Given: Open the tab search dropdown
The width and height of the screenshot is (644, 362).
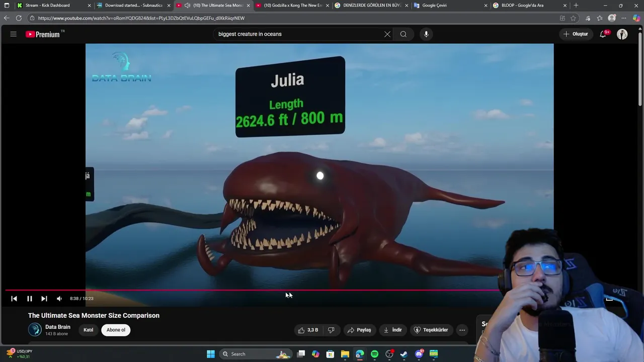Looking at the screenshot, I should pos(7,6).
